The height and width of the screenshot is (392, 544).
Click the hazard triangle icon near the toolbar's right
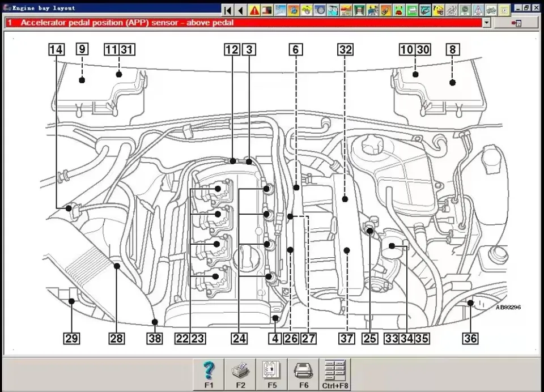coord(478,9)
